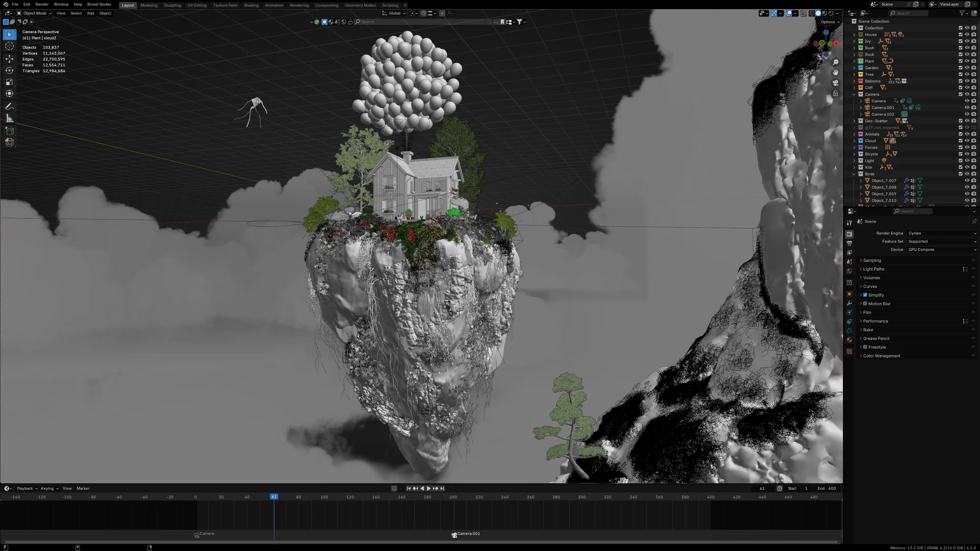This screenshot has width=980, height=551.
Task: Open the timeline Keying popover
Action: pos(50,489)
